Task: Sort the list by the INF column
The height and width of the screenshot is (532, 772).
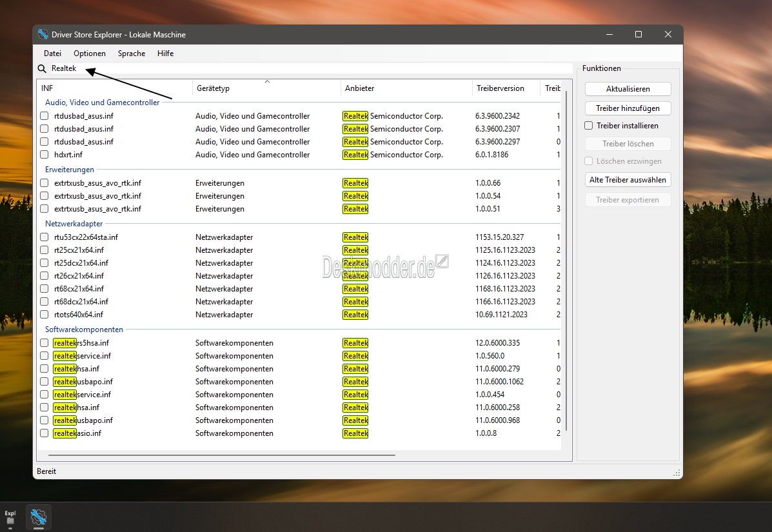Action: 115,88
